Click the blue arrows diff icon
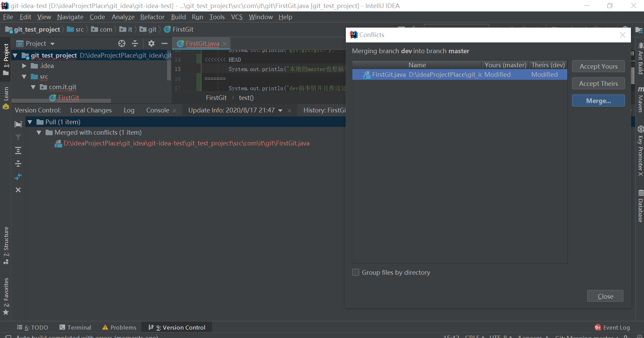Image resolution: width=644 pixels, height=338 pixels. pos(18,177)
